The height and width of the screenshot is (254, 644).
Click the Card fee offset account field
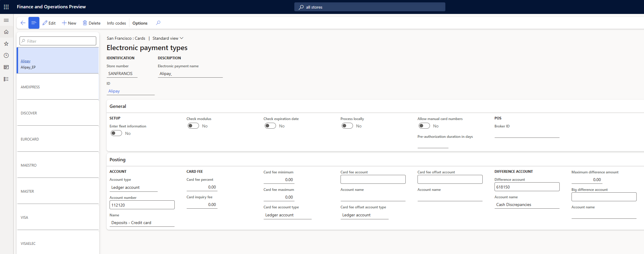pyautogui.click(x=450, y=179)
